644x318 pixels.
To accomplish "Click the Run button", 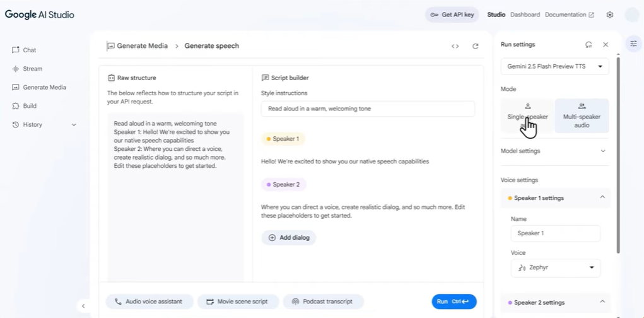I will coord(454,302).
